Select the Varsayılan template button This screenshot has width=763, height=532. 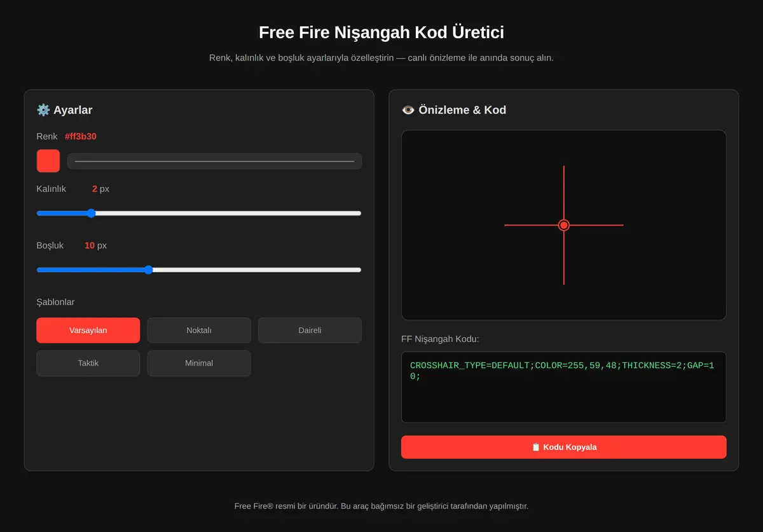88,331
